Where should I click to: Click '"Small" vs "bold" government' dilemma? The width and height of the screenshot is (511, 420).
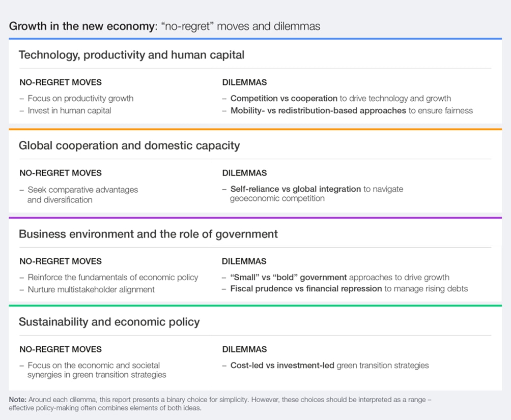tap(289, 278)
